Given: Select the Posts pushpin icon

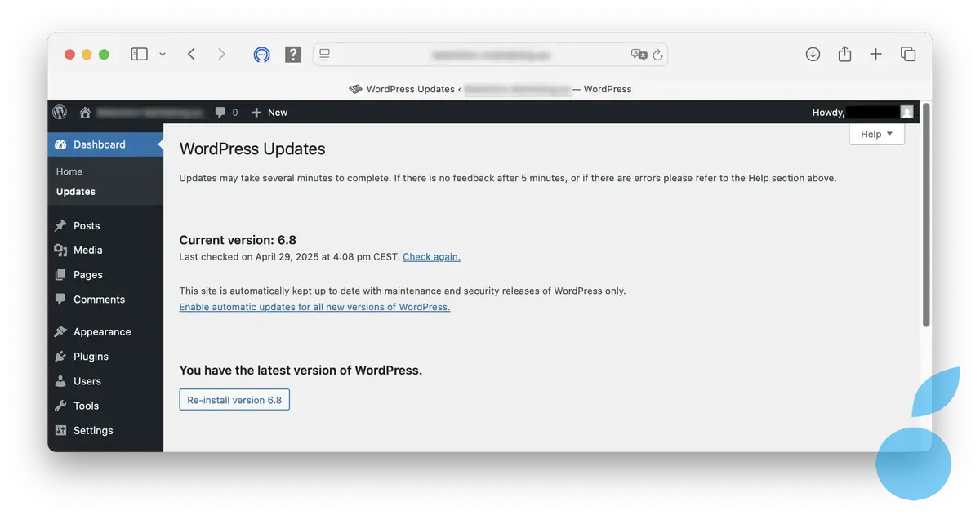Looking at the screenshot, I should (x=60, y=225).
